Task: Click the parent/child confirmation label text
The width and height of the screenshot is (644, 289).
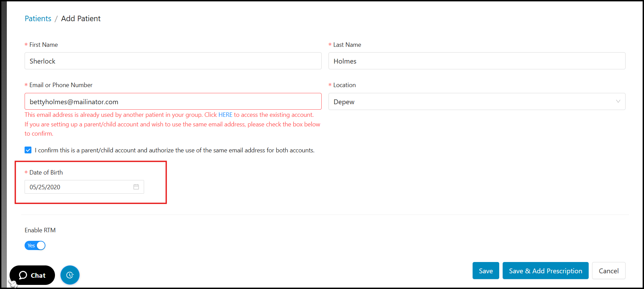Action: (x=174, y=150)
